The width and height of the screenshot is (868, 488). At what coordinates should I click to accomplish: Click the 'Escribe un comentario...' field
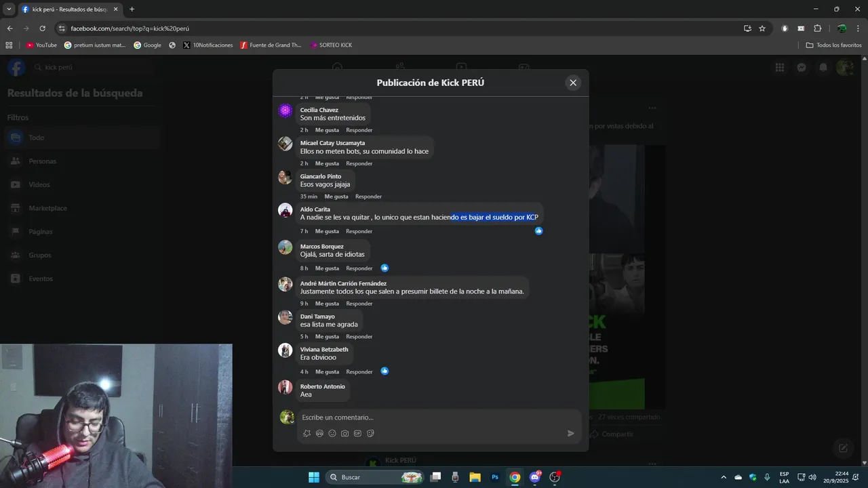(x=439, y=418)
